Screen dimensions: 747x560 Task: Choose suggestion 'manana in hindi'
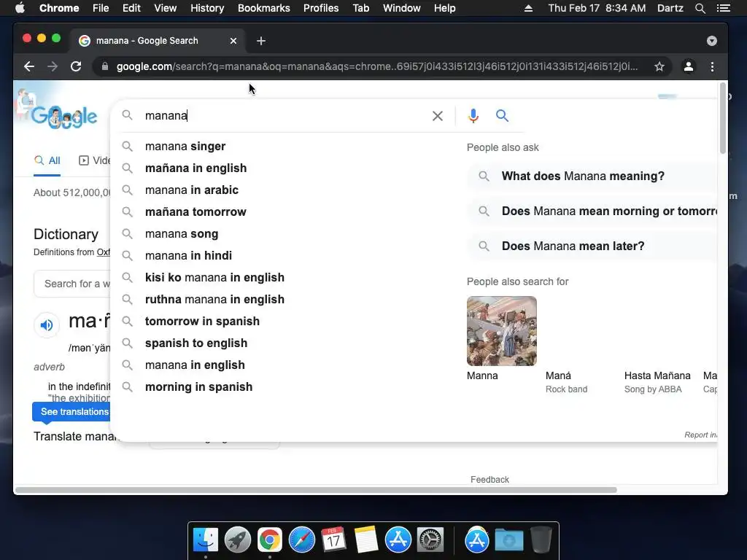[x=188, y=256]
